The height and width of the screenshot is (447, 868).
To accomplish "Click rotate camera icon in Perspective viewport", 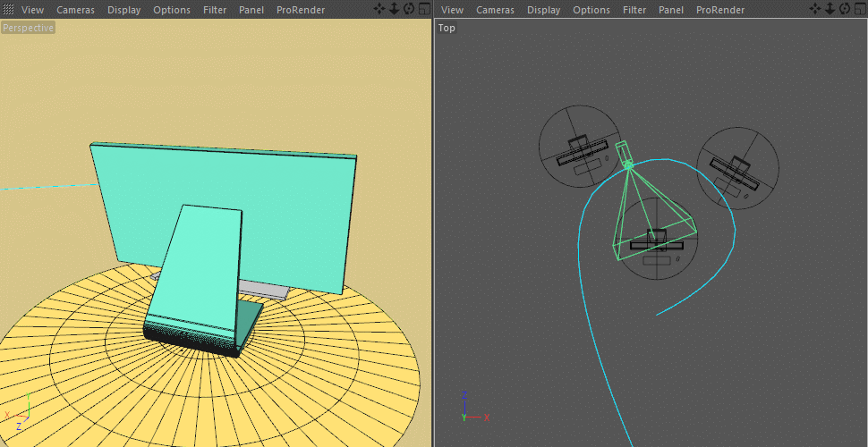I will (409, 8).
